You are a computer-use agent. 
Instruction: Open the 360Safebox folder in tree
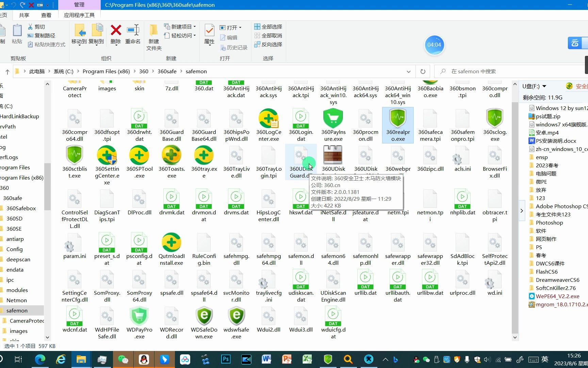[21, 208]
